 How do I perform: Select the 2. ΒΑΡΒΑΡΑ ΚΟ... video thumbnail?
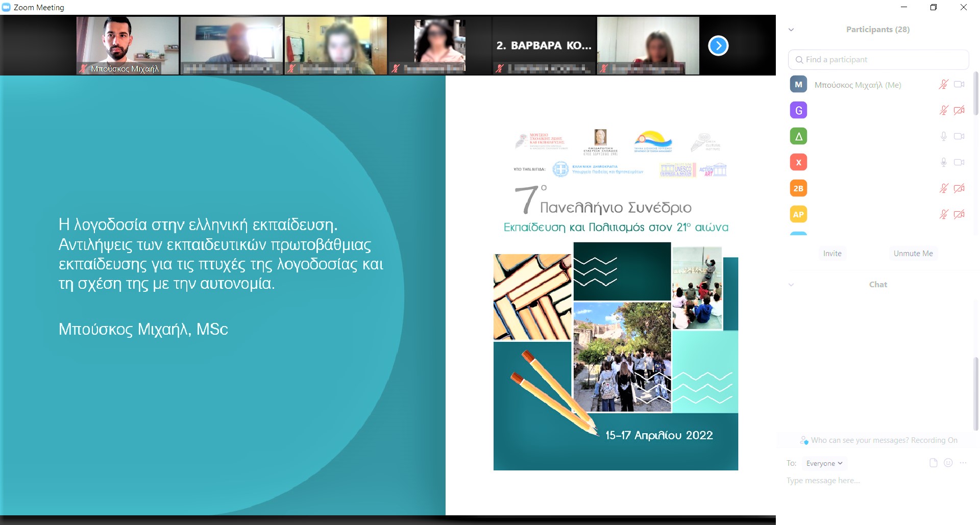544,46
